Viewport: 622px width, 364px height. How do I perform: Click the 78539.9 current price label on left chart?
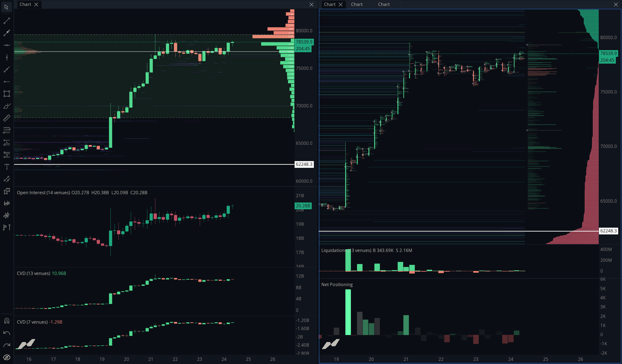click(x=304, y=42)
